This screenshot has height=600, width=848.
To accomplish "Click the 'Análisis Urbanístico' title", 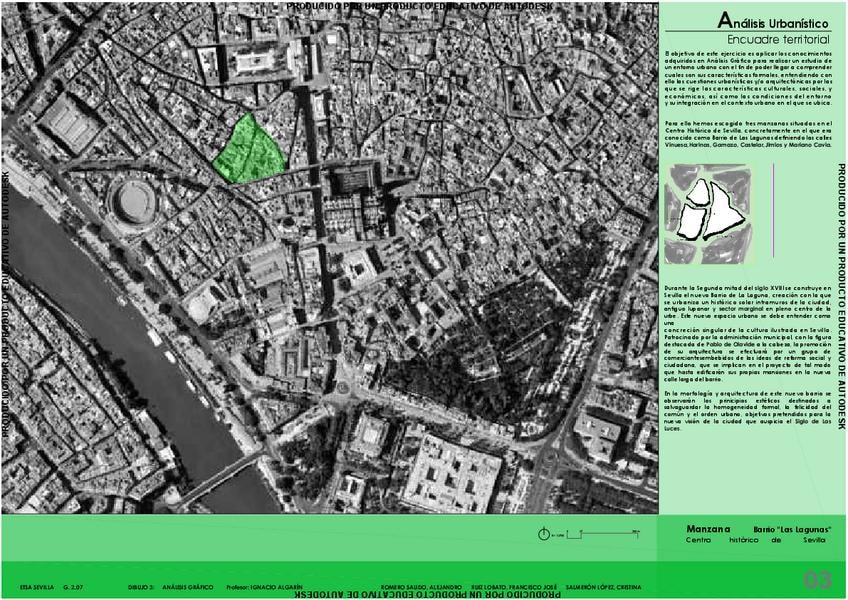I will click(x=773, y=21).
